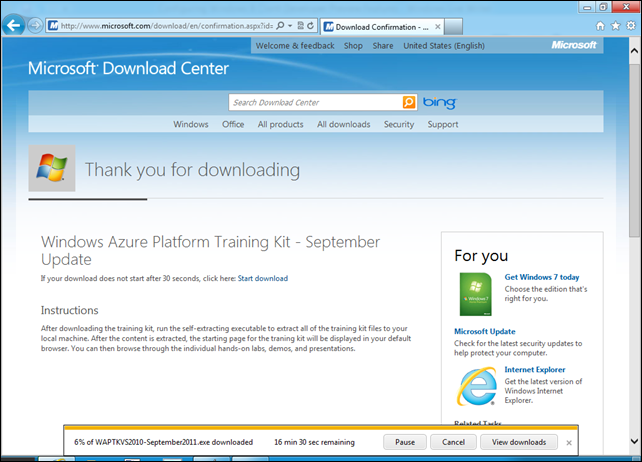The image size is (642, 462).
Task: Go back using the browser back arrow
Action: click(x=14, y=25)
